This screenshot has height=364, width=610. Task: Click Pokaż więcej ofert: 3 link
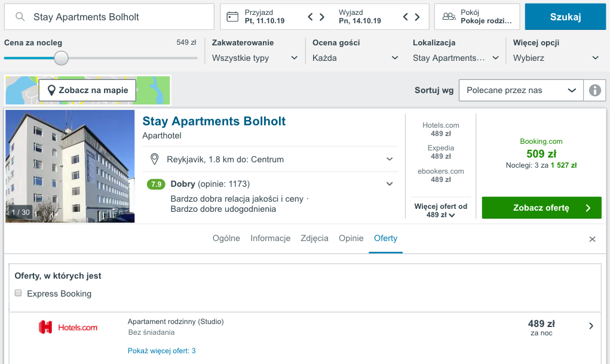(x=161, y=351)
